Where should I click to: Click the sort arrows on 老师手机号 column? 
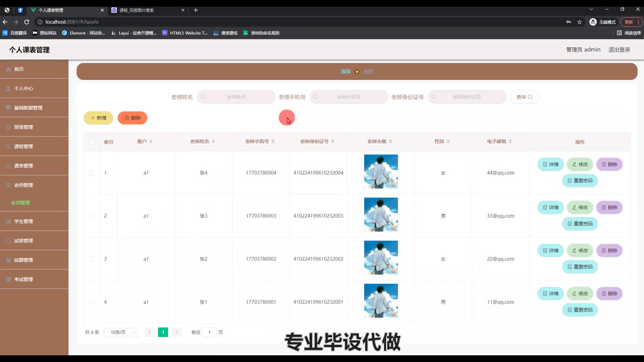point(273,141)
